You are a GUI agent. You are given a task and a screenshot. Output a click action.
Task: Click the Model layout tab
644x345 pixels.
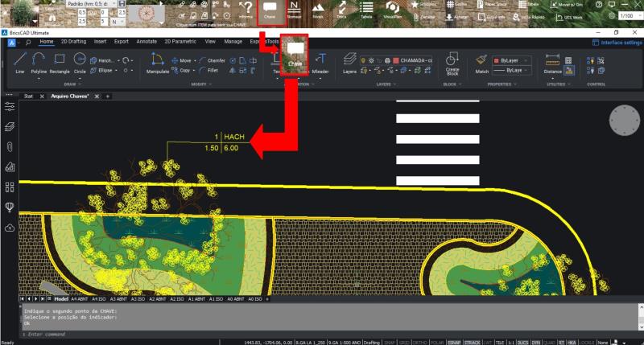(x=60, y=298)
